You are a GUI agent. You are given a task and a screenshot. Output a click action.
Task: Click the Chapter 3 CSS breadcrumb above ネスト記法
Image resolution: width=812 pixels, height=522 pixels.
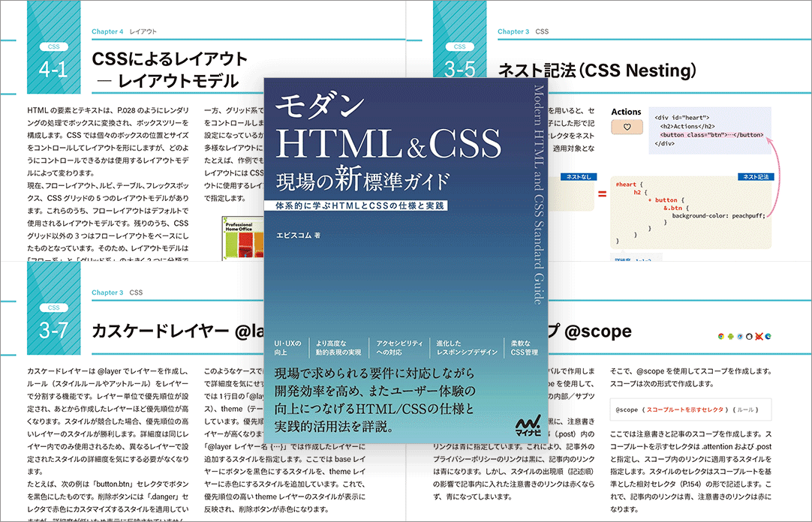tap(523, 32)
